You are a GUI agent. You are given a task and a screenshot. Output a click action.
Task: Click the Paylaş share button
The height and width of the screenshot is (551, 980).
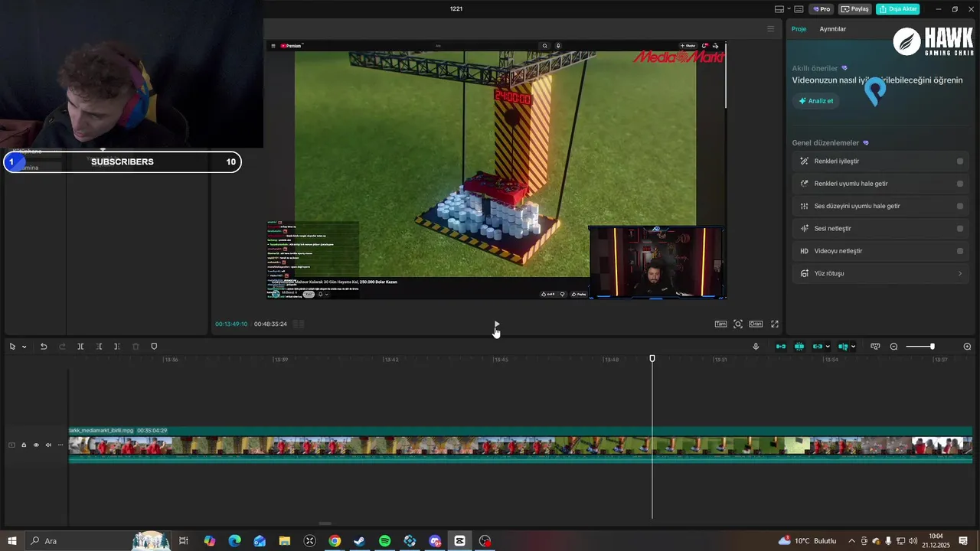pyautogui.click(x=855, y=9)
